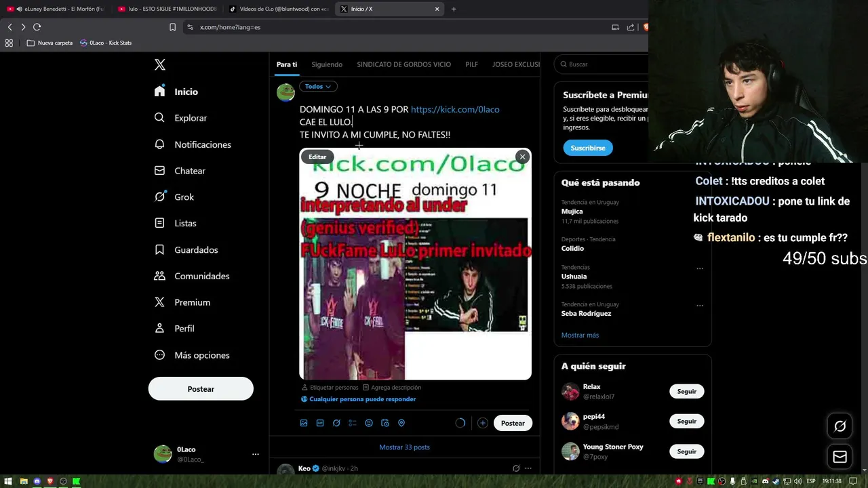Screen dimensions: 868x488
Task: Open the floating Grok button
Action: pos(840,426)
